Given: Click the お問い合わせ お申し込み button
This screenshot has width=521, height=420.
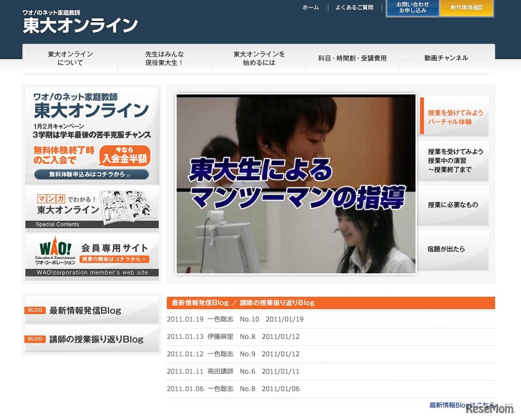Looking at the screenshot, I should click(x=413, y=8).
